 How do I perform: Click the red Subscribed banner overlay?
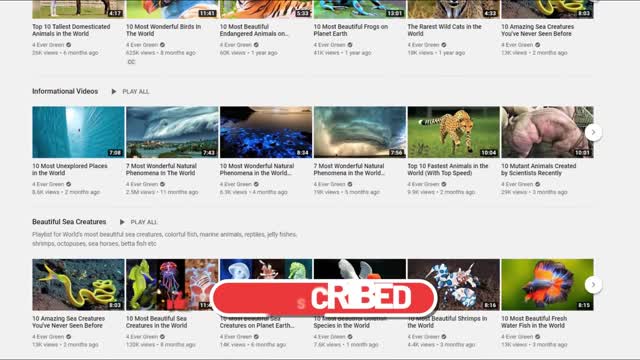coord(324,298)
